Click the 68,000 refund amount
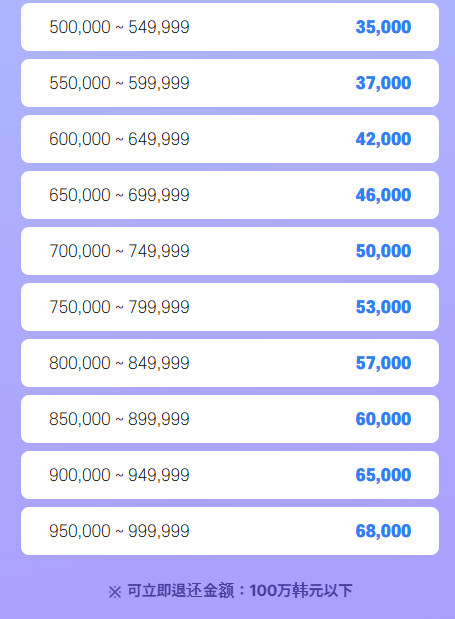This screenshot has height=619, width=455. pos(383,532)
